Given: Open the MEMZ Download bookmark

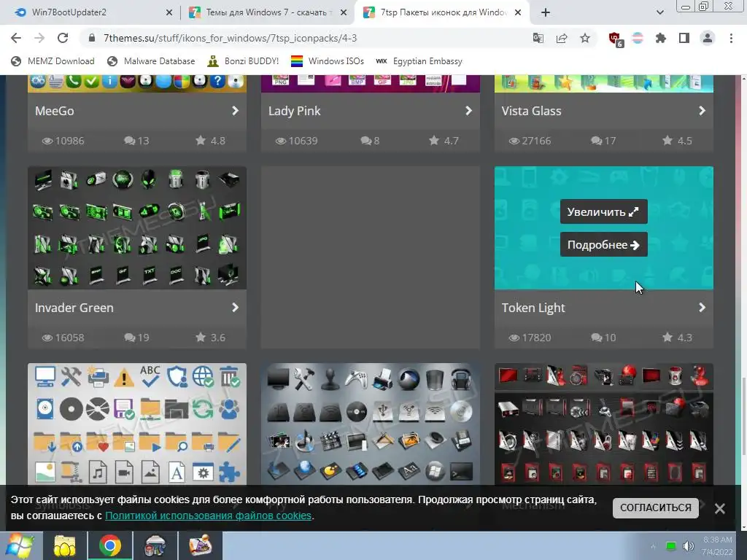Looking at the screenshot, I should tap(53, 61).
